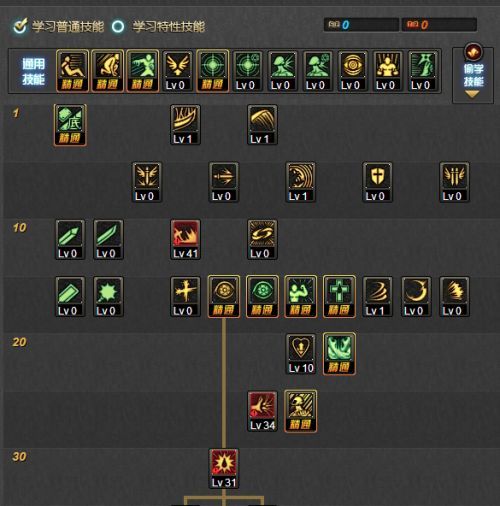Select the green icon with 底 character
This screenshot has height=506, width=500.
[x=70, y=125]
